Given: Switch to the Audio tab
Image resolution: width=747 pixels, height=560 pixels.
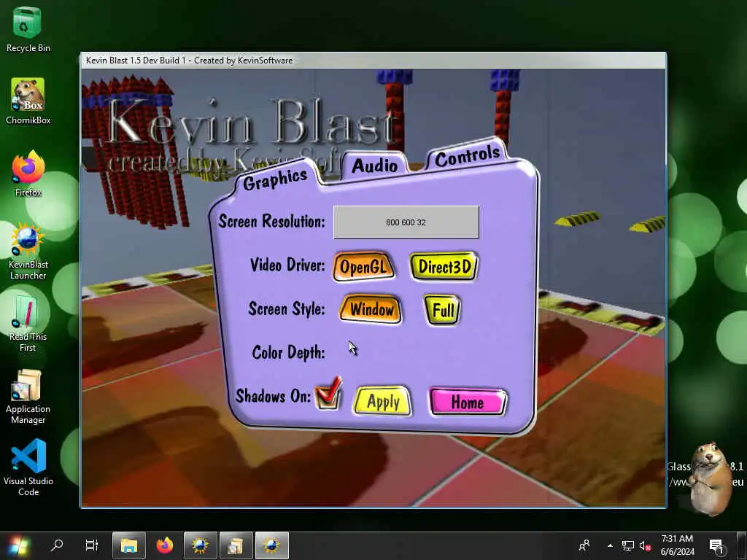Looking at the screenshot, I should tap(374, 166).
